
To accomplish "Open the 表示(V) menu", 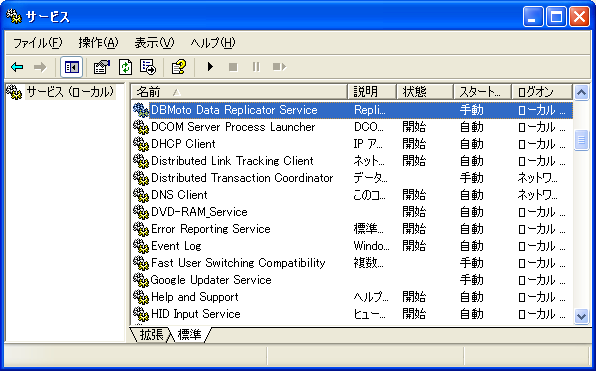I will click(x=154, y=43).
